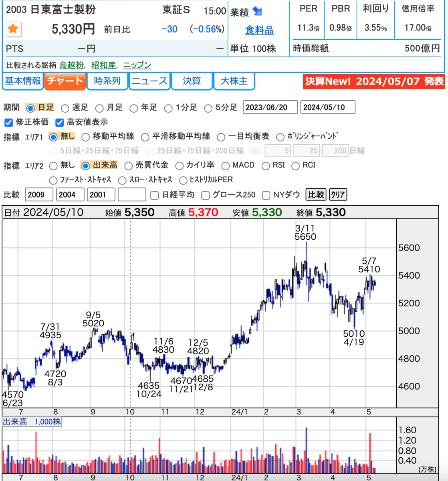Click the 利回り 3.55% value

point(375,28)
